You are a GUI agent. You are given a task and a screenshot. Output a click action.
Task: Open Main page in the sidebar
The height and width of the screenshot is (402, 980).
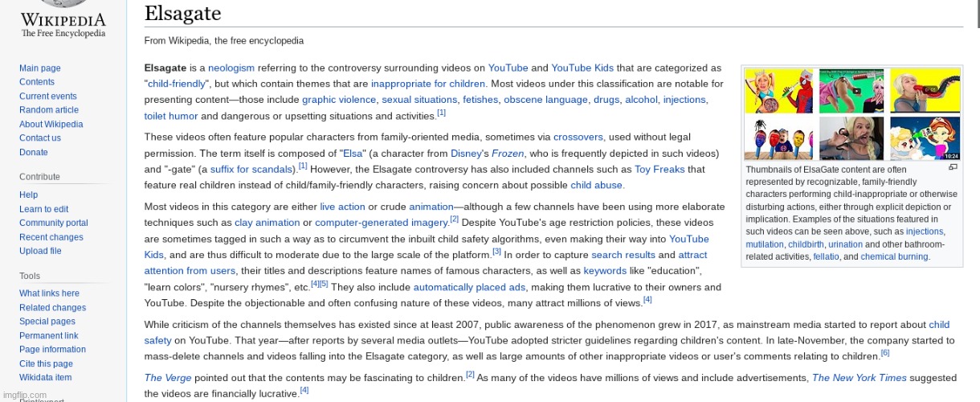click(x=39, y=68)
